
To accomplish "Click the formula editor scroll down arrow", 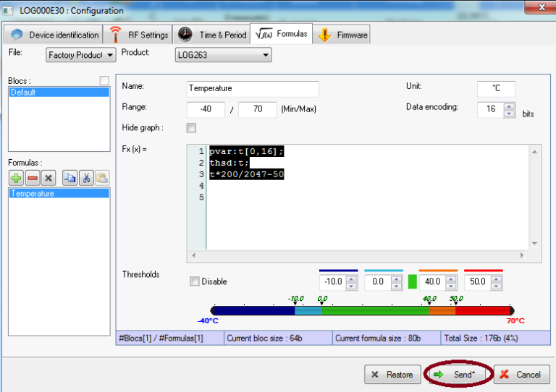I will coord(534,243).
